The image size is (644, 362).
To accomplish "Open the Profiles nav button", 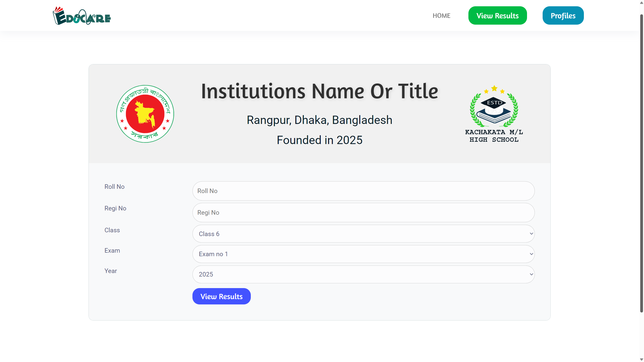I will pos(563,16).
